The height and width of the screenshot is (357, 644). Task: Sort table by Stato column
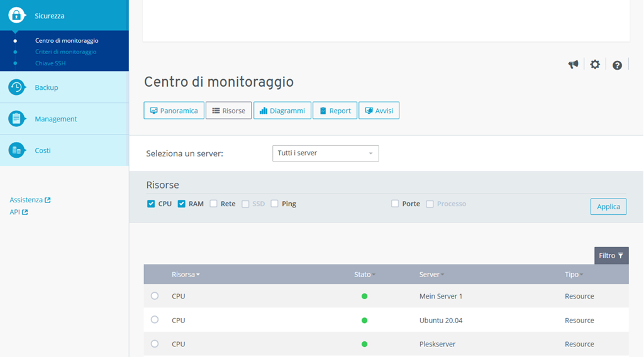pyautogui.click(x=365, y=275)
